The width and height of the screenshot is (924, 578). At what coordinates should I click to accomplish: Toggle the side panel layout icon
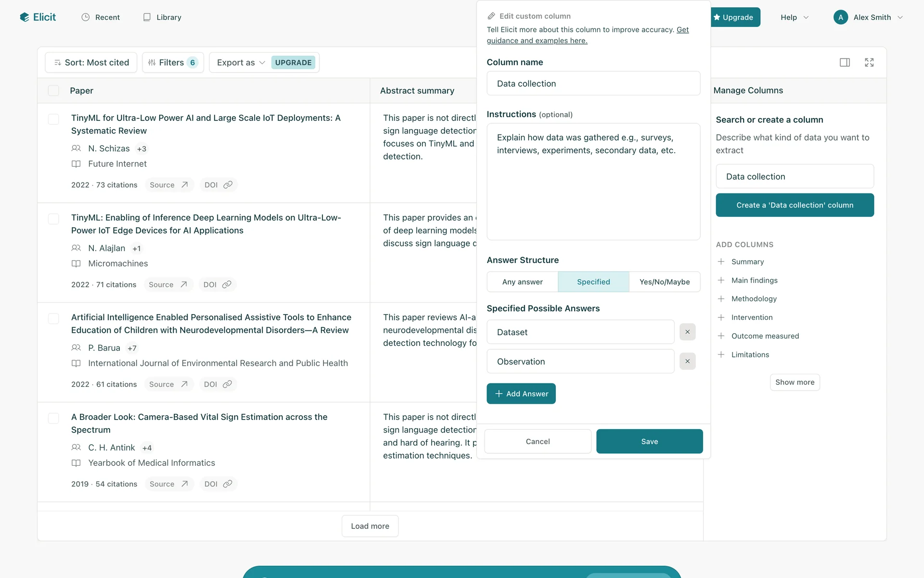pyautogui.click(x=845, y=63)
